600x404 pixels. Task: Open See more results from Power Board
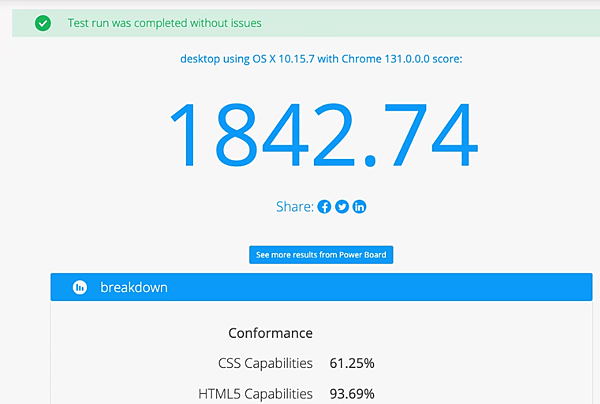[x=321, y=255]
